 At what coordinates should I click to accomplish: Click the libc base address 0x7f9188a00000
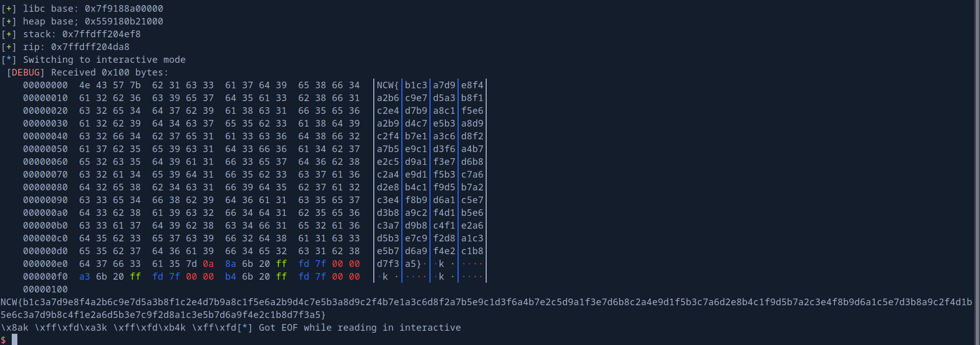point(124,9)
